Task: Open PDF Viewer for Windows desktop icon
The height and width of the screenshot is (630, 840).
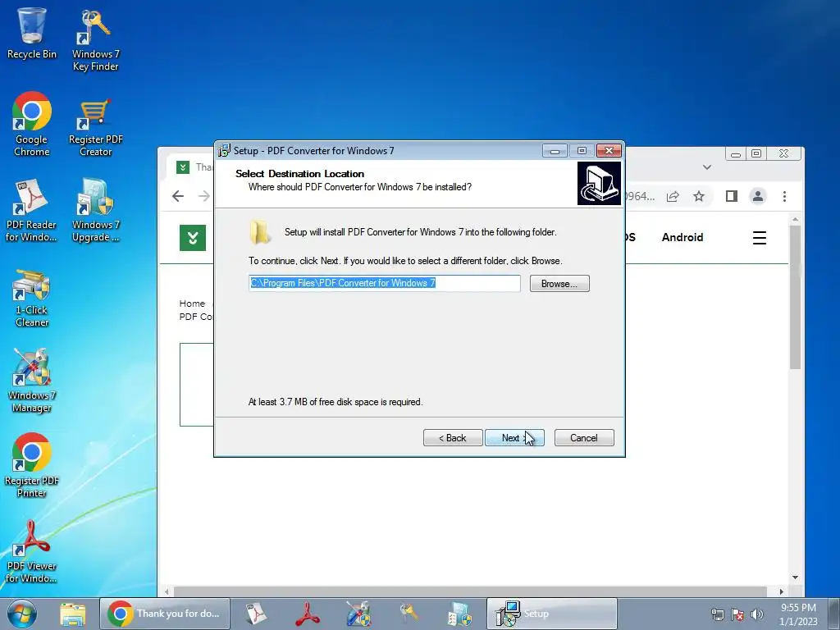Action: (31, 552)
